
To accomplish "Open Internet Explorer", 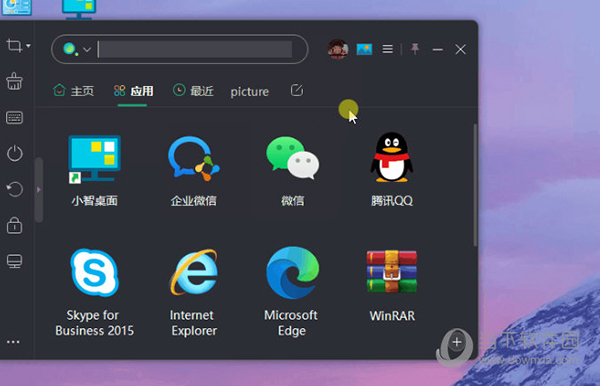I will point(194,292).
